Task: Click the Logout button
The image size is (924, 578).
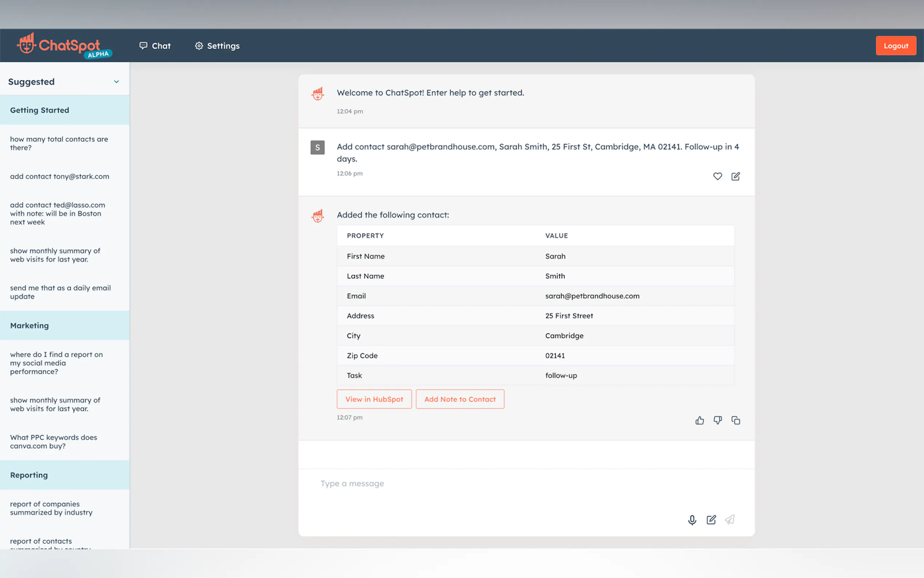Action: (895, 46)
